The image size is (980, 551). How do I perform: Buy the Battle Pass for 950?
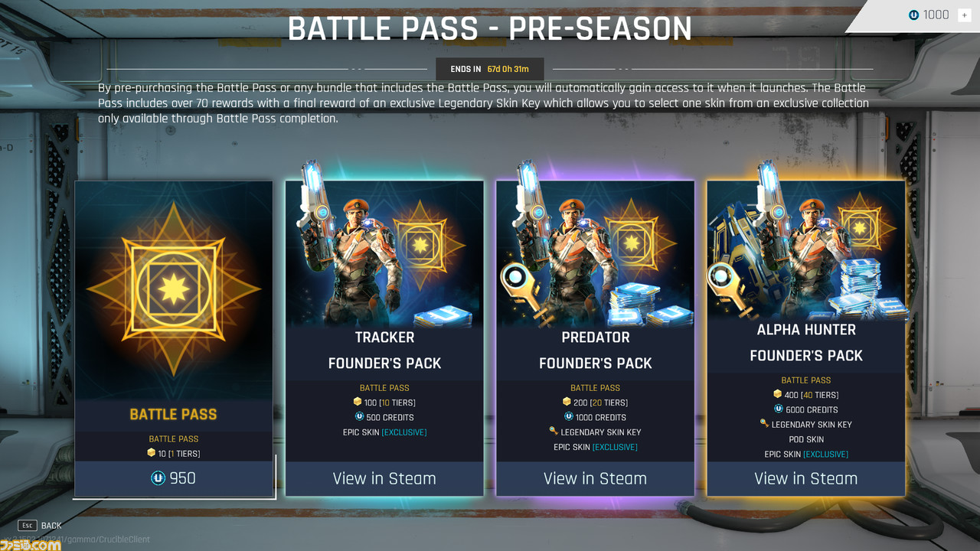[174, 478]
